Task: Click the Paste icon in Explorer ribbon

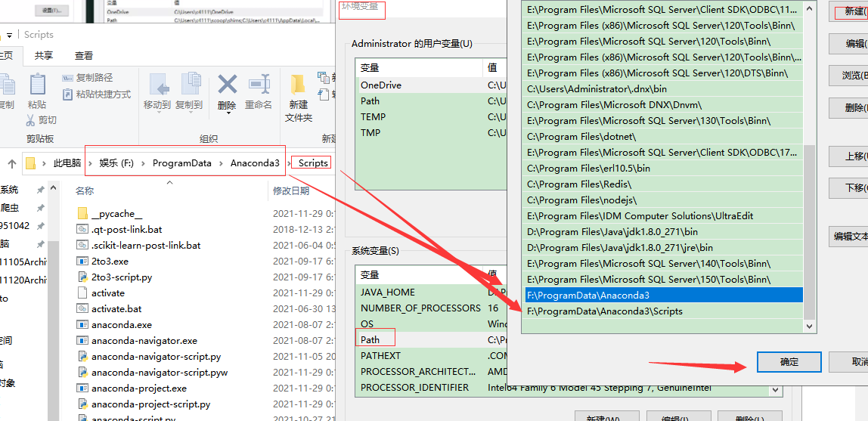Action: coord(37,85)
